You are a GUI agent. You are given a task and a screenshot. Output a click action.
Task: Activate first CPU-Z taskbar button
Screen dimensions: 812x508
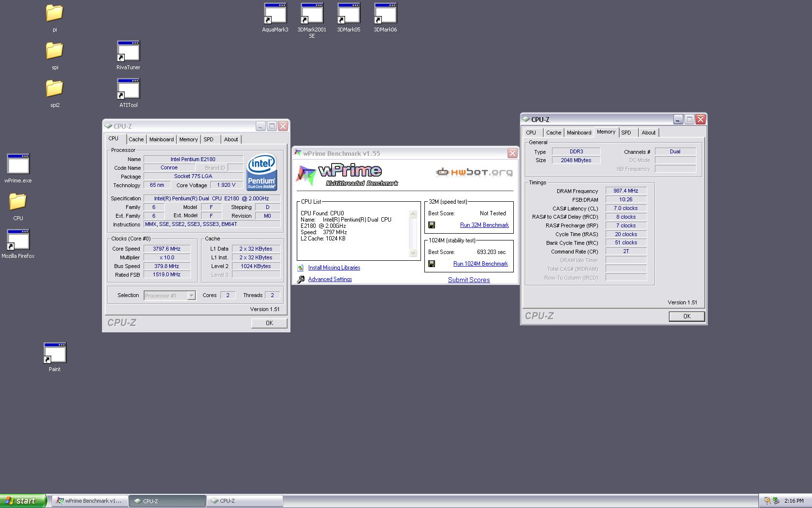[x=167, y=501]
